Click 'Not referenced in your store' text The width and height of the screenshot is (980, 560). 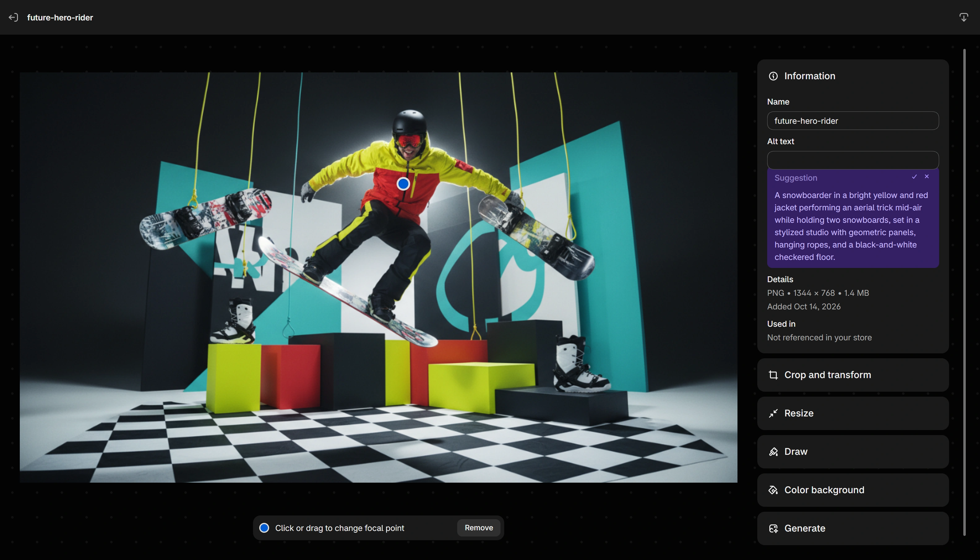tap(819, 337)
